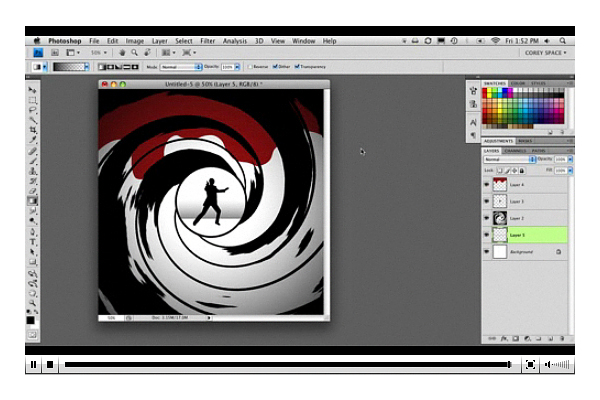
Task: Open the Arrange Documents dropdown
Action: point(168,52)
